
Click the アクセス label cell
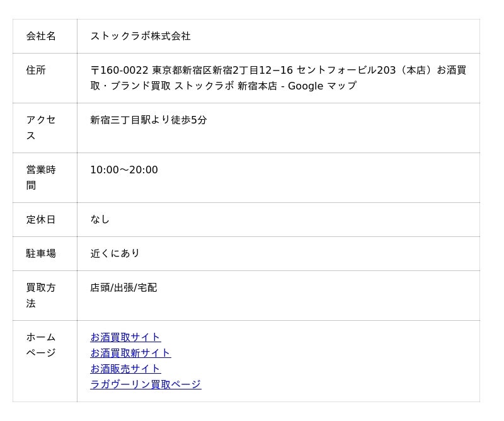(41, 127)
